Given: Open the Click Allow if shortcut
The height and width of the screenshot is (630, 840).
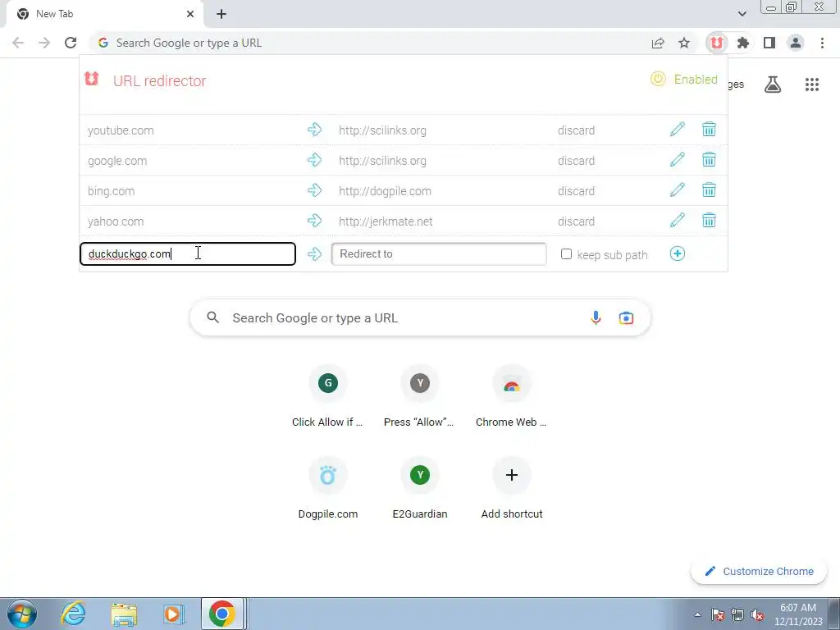Looking at the screenshot, I should (x=327, y=397).
